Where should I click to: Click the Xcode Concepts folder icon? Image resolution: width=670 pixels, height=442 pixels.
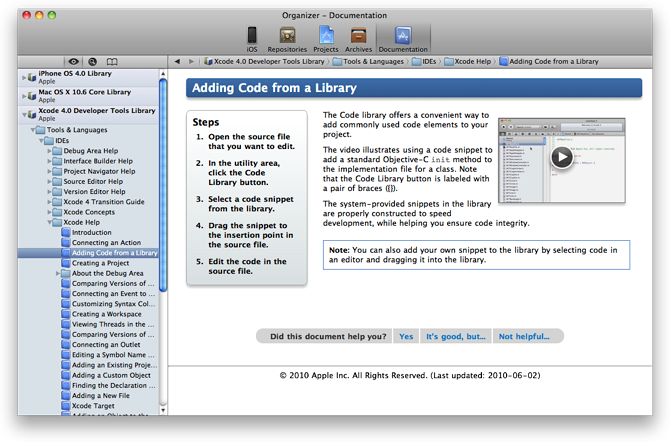click(57, 212)
